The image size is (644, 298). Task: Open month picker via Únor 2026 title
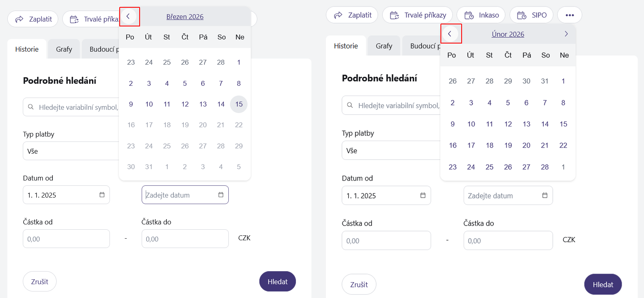[x=508, y=34]
